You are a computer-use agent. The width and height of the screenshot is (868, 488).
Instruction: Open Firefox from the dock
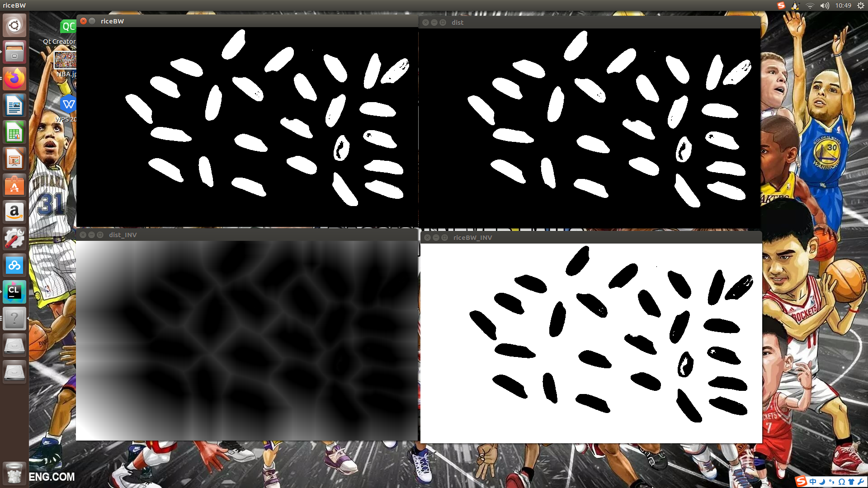coord(14,79)
